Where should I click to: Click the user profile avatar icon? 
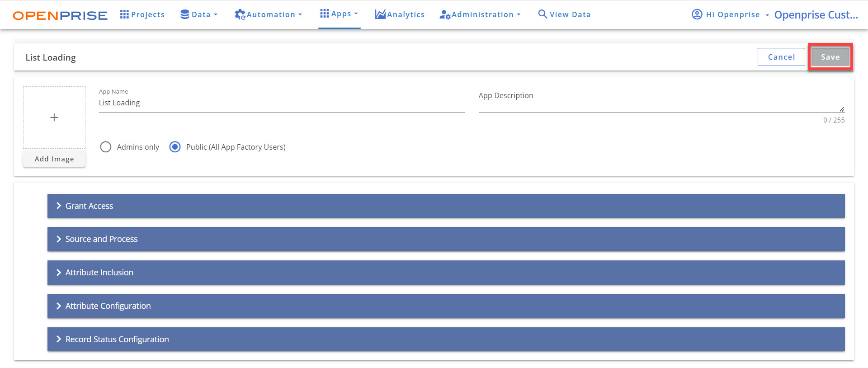pos(697,14)
